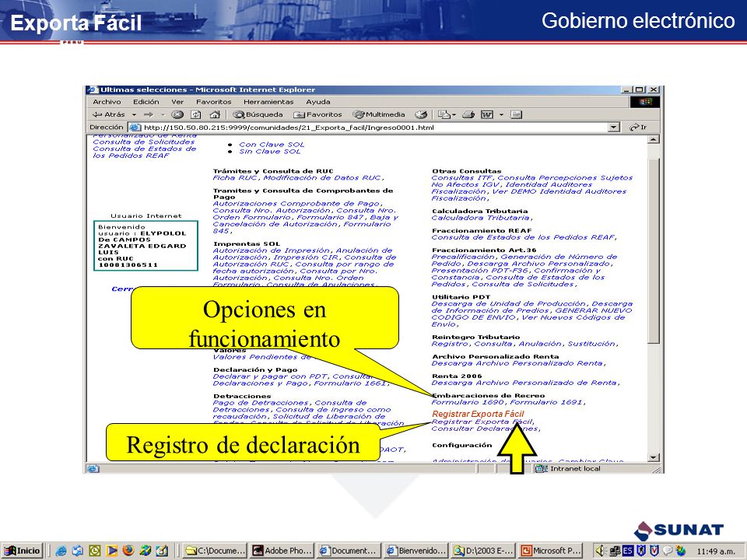Stop page loading with the Stop icon
The image size is (747, 560).
(x=177, y=115)
